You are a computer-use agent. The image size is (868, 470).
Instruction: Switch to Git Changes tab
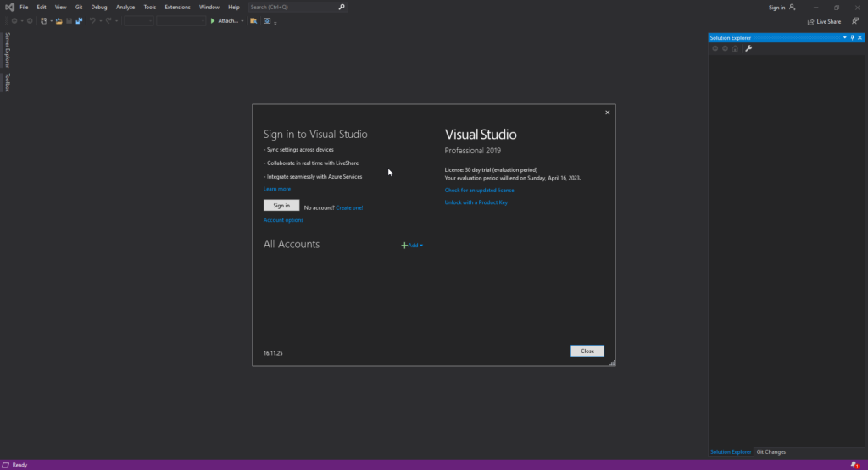click(x=771, y=451)
